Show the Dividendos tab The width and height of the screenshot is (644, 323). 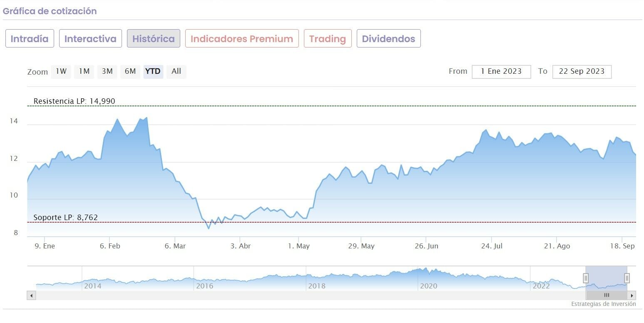click(388, 39)
